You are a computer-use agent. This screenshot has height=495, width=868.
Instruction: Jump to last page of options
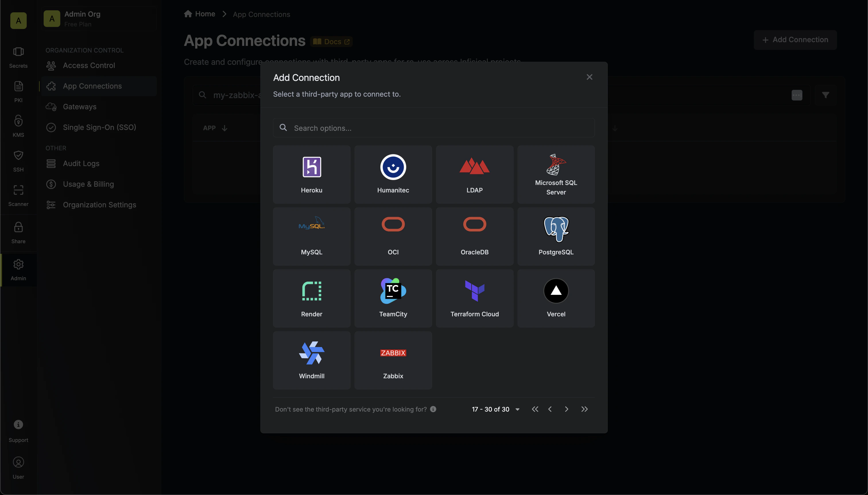click(584, 409)
